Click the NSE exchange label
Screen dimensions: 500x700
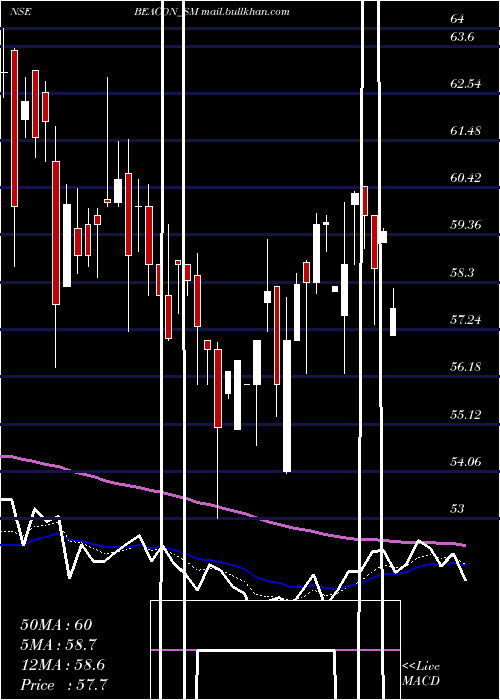click(21, 12)
